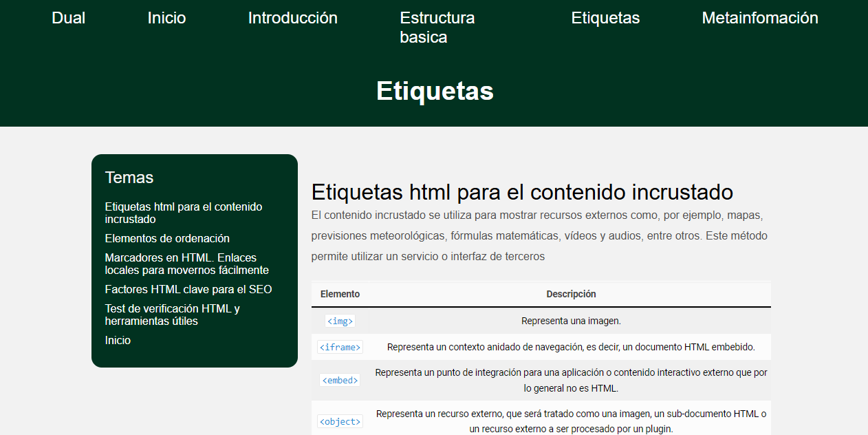Click Inicio link in the Temas sidebar
The width and height of the screenshot is (868, 435).
click(x=118, y=340)
